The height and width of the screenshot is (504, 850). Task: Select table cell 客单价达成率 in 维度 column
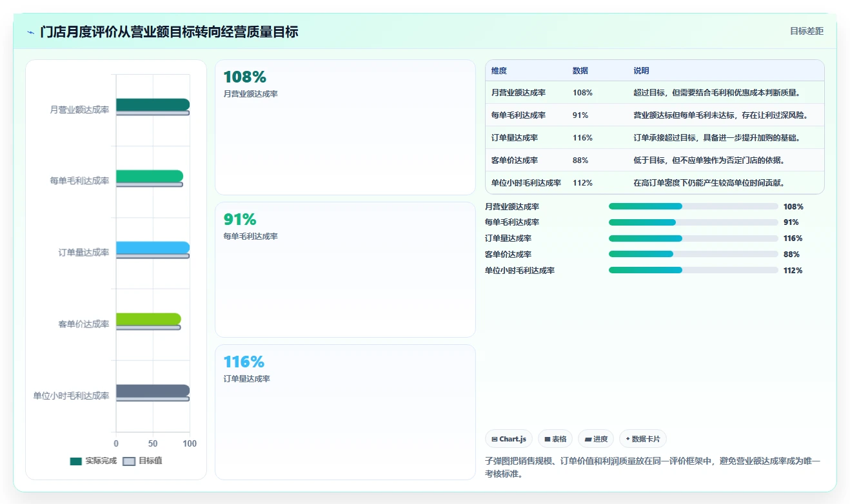tap(515, 160)
